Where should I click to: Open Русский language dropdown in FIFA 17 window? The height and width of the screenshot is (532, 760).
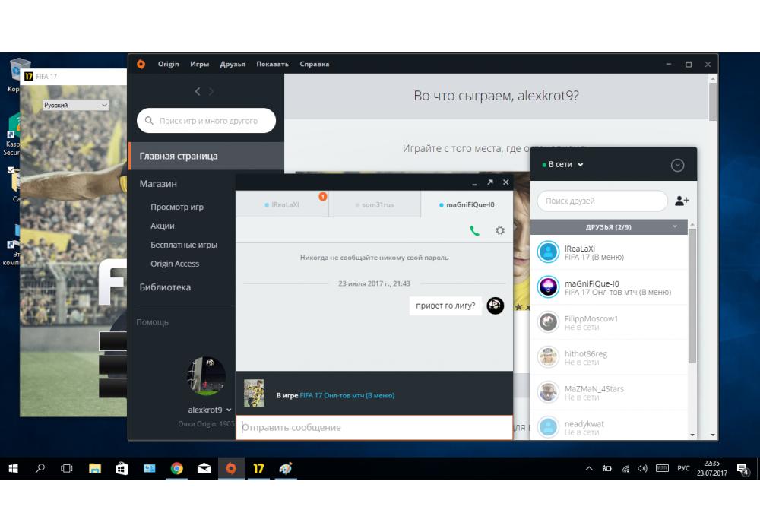75,105
